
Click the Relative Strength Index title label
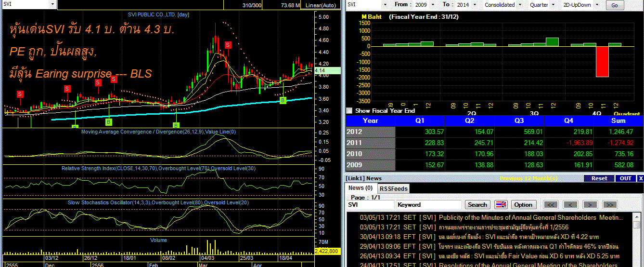pos(158,168)
